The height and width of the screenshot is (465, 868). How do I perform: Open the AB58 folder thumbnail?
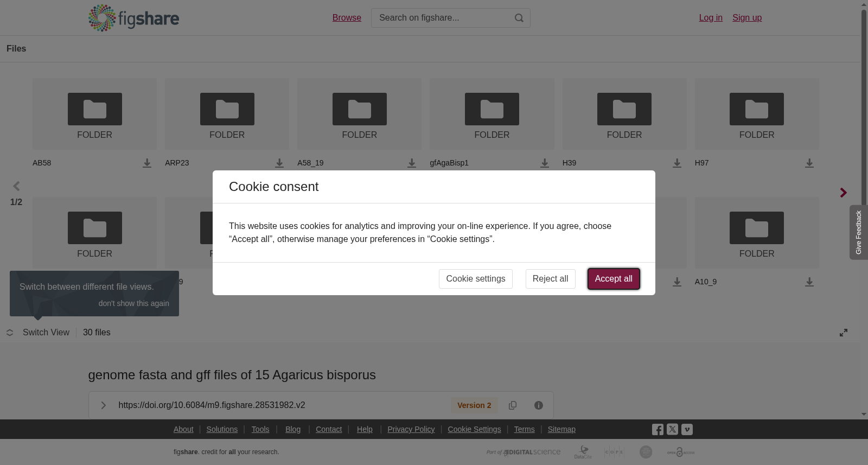pyautogui.click(x=95, y=114)
